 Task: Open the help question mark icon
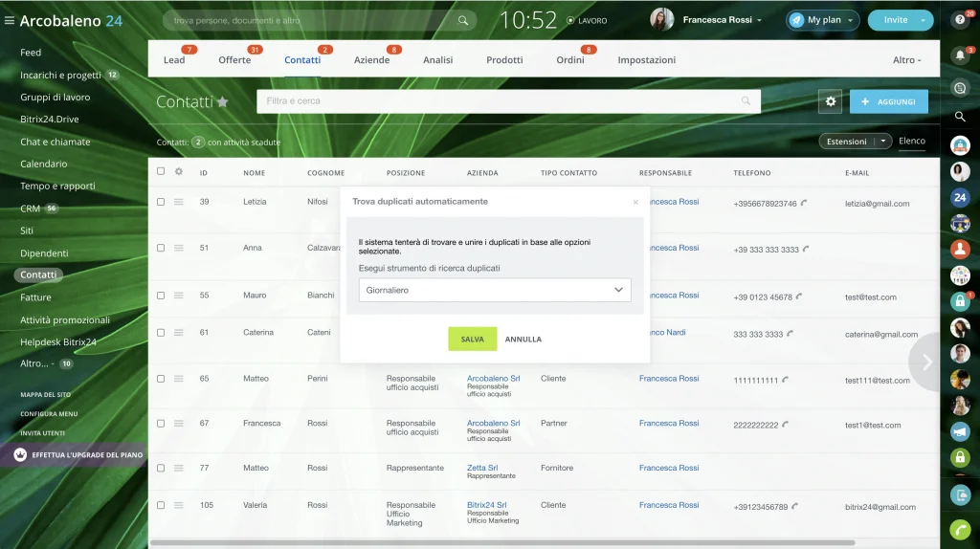point(960,20)
